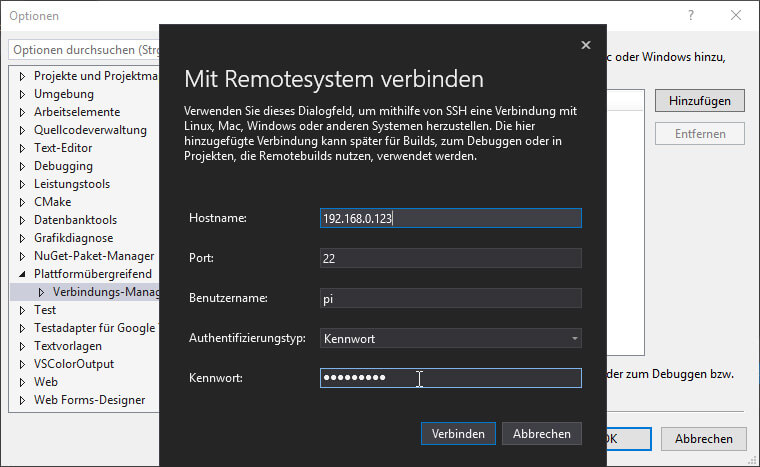The width and height of the screenshot is (760, 467).
Task: Expand the Web Forms-Designer node
Action: (23, 400)
